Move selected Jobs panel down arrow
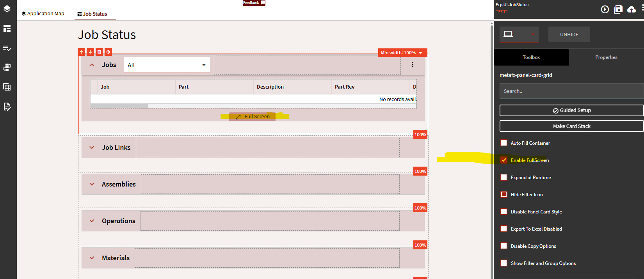644x279 pixels. [90, 52]
